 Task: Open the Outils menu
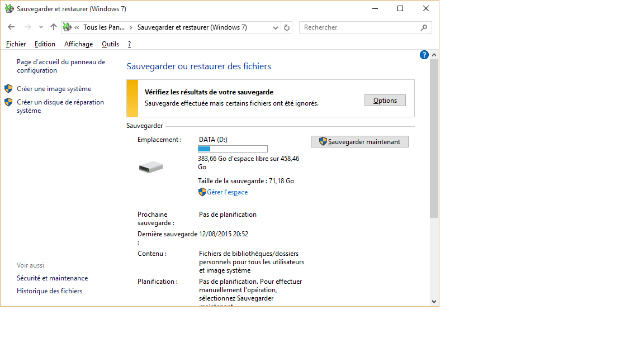tap(111, 44)
